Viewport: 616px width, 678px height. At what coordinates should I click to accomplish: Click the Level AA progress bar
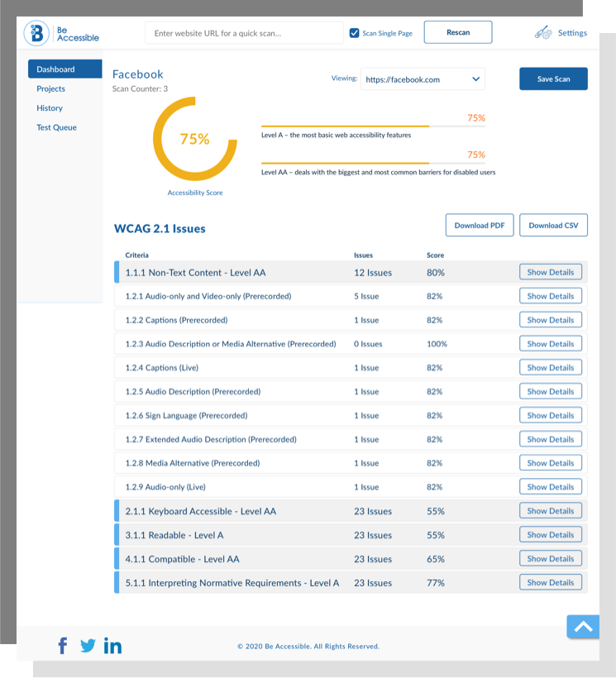(x=373, y=163)
